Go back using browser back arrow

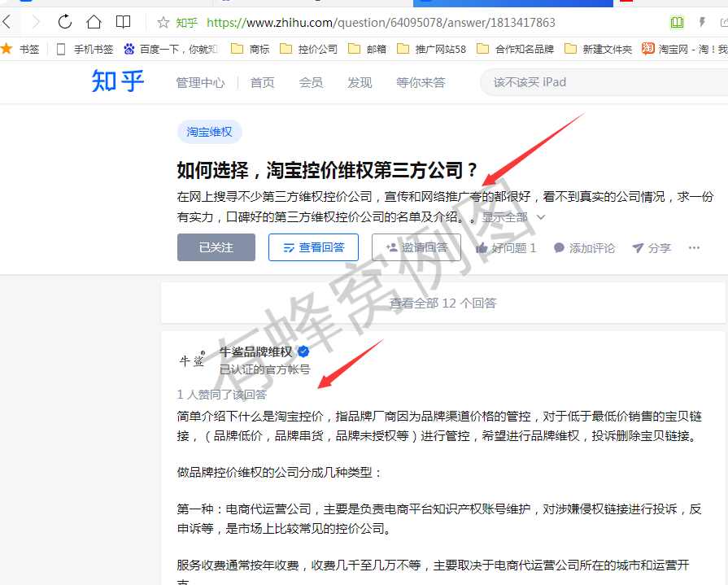coord(7,22)
